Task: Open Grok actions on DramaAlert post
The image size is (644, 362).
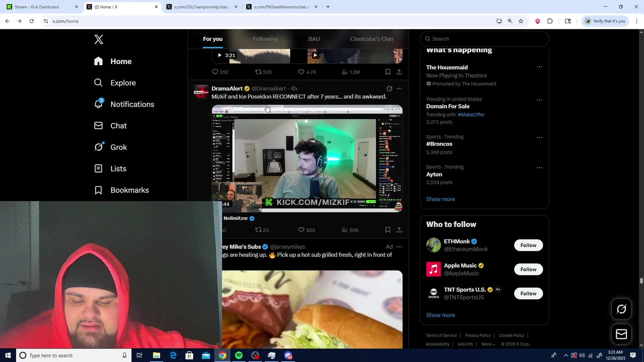Action: click(389, 88)
